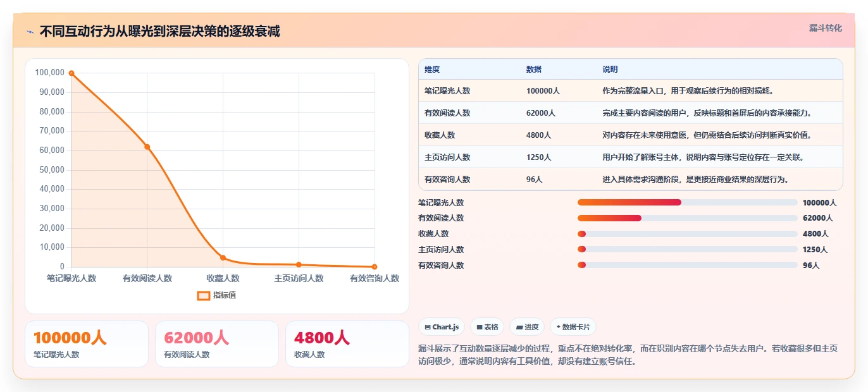Click the 维度 column header in the table
The height and width of the screenshot is (392, 868).
pyautogui.click(x=432, y=70)
